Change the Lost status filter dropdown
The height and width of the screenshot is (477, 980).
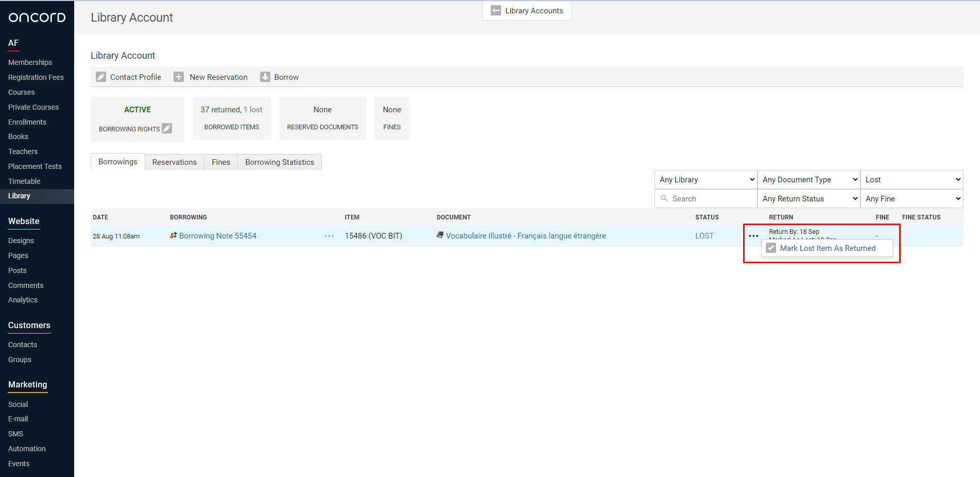click(912, 180)
